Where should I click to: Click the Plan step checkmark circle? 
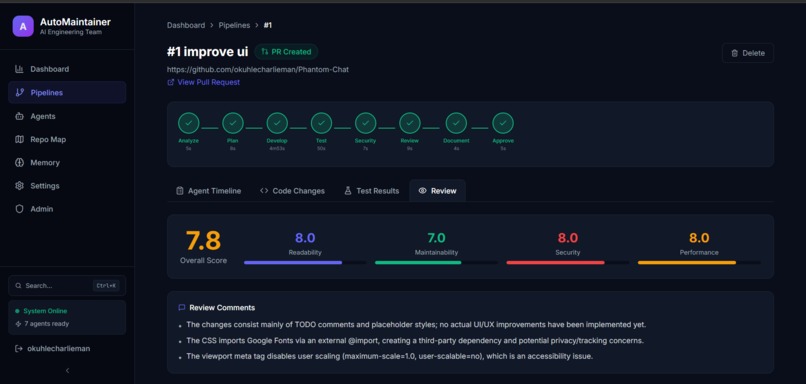tap(233, 123)
